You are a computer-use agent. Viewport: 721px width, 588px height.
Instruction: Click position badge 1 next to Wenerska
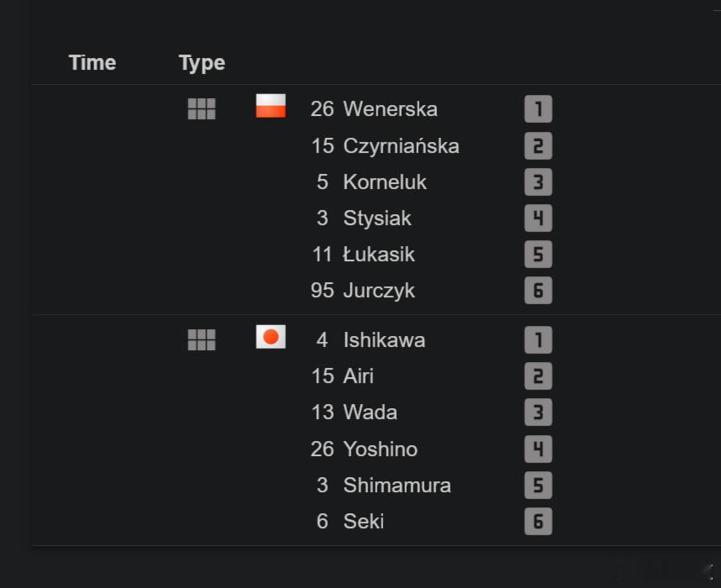point(538,109)
